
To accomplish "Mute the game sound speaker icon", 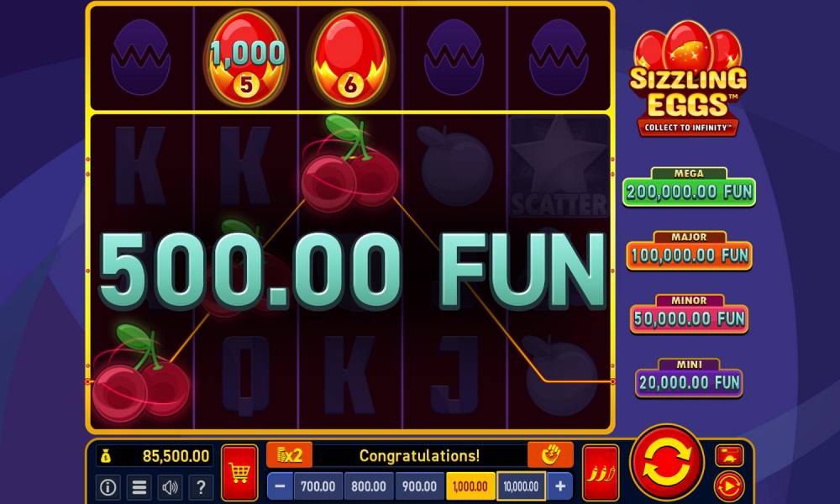I will pyautogui.click(x=170, y=487).
